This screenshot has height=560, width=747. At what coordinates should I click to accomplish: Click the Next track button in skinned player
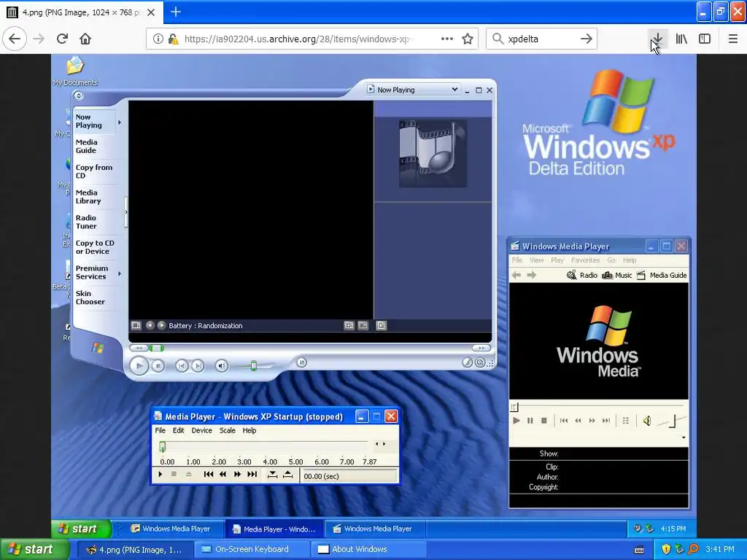point(198,366)
